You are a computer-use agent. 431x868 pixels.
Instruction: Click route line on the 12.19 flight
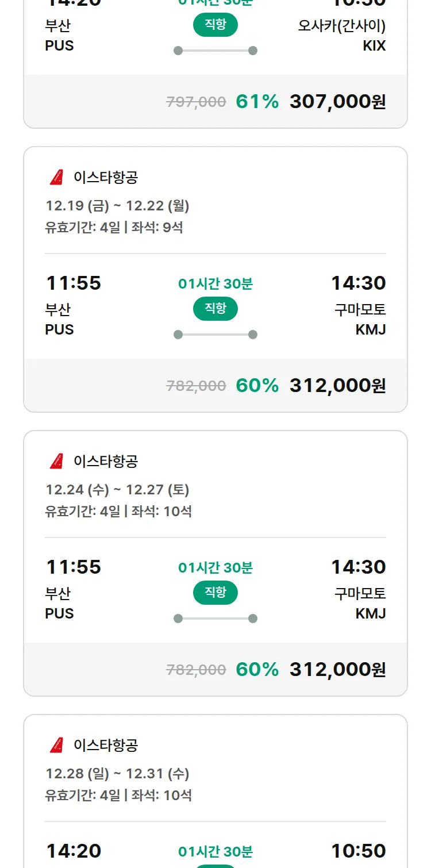pyautogui.click(x=215, y=335)
